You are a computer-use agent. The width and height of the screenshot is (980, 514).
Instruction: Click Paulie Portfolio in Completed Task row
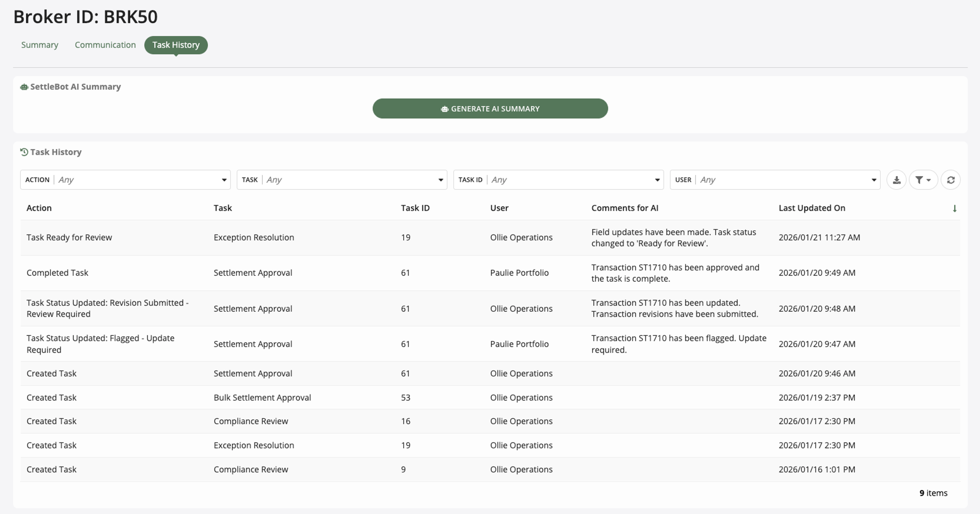(x=519, y=273)
